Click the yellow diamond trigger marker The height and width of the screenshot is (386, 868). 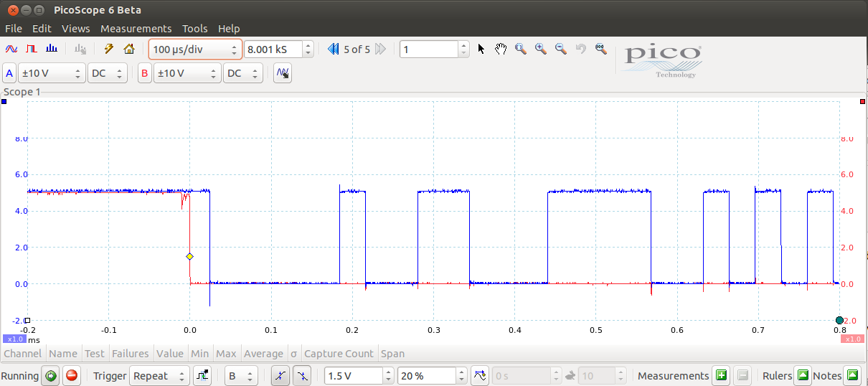(189, 256)
